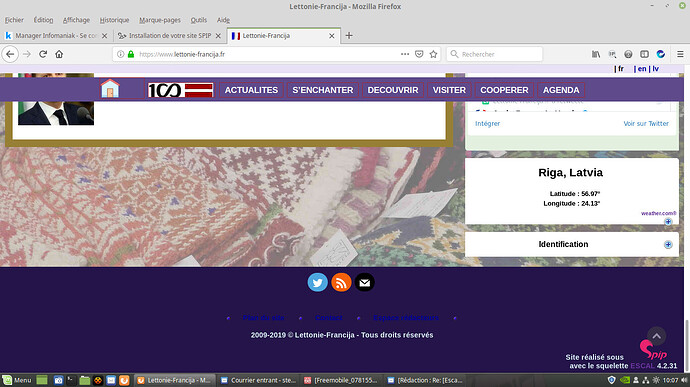Open Courrier entrant taskbar window
Viewport: 690px width, 387px height.
point(258,380)
